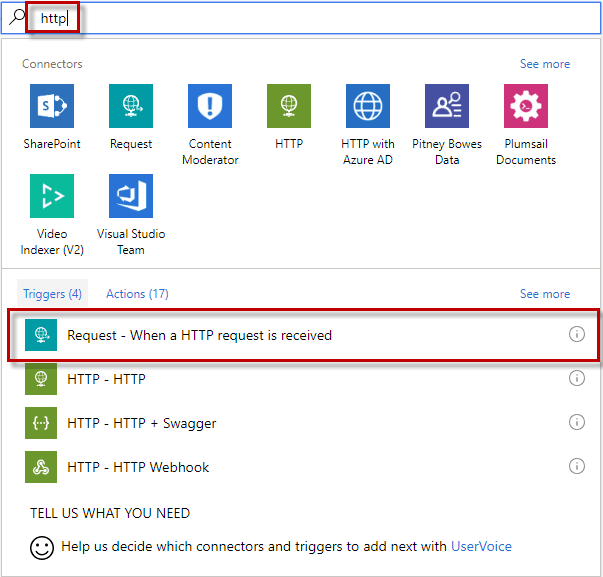Click the Video Indexer (V2) label
The height and width of the screenshot is (577, 603).
(52, 242)
